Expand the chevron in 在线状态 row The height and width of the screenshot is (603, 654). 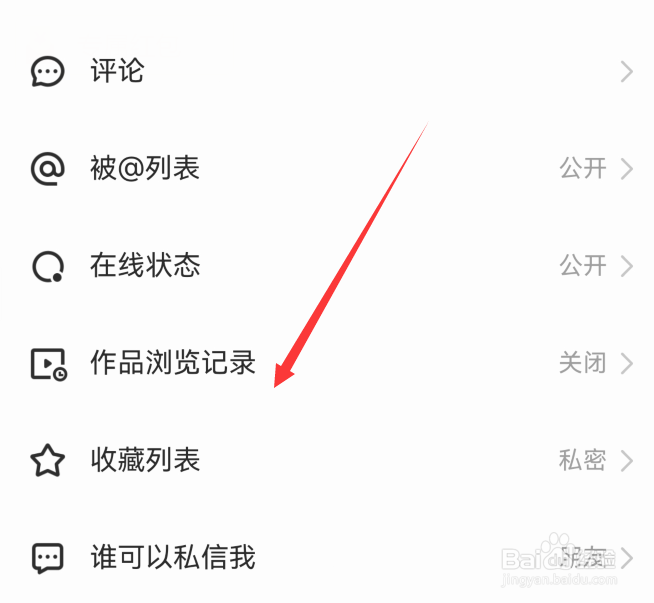[x=627, y=266]
